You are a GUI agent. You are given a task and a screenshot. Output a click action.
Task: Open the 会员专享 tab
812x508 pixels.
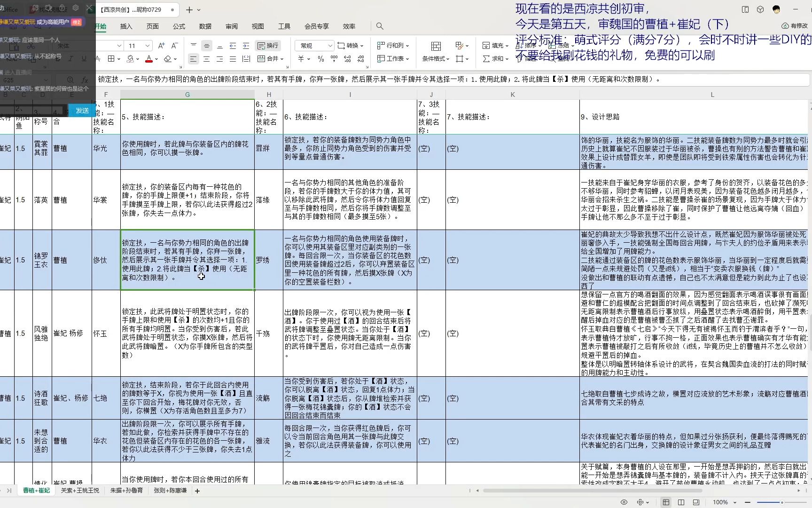317,26
